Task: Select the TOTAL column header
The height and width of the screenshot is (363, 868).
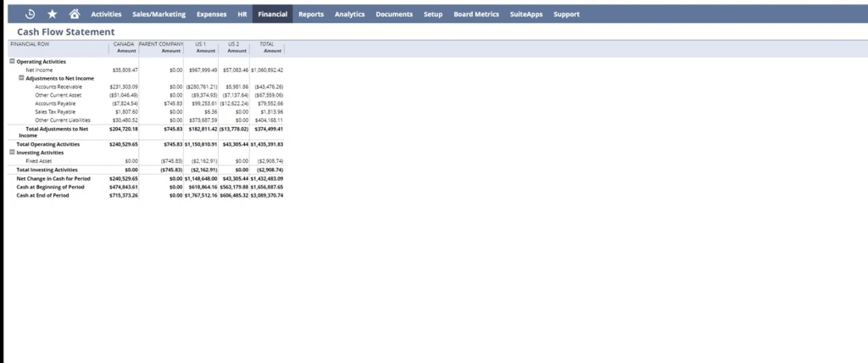Action: click(x=267, y=44)
